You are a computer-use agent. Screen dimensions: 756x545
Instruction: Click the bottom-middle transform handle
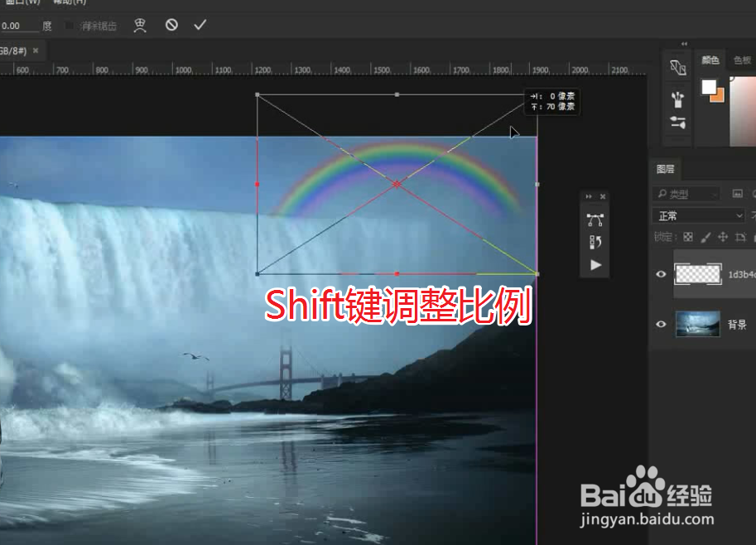coord(397,274)
